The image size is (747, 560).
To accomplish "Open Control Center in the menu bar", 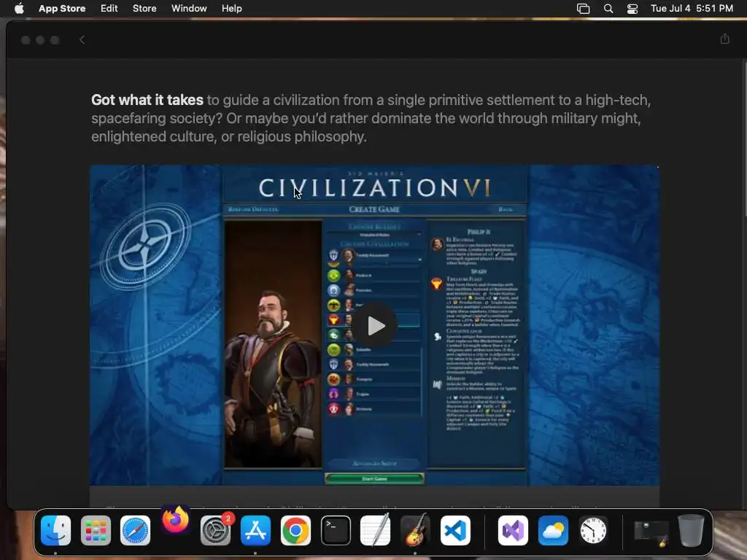I will (x=632, y=9).
